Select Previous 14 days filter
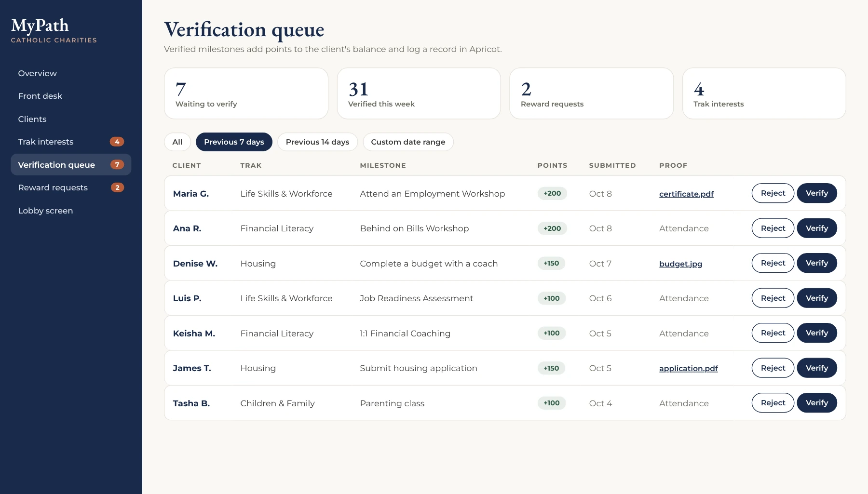Viewport: 868px width, 494px height. pyautogui.click(x=317, y=142)
